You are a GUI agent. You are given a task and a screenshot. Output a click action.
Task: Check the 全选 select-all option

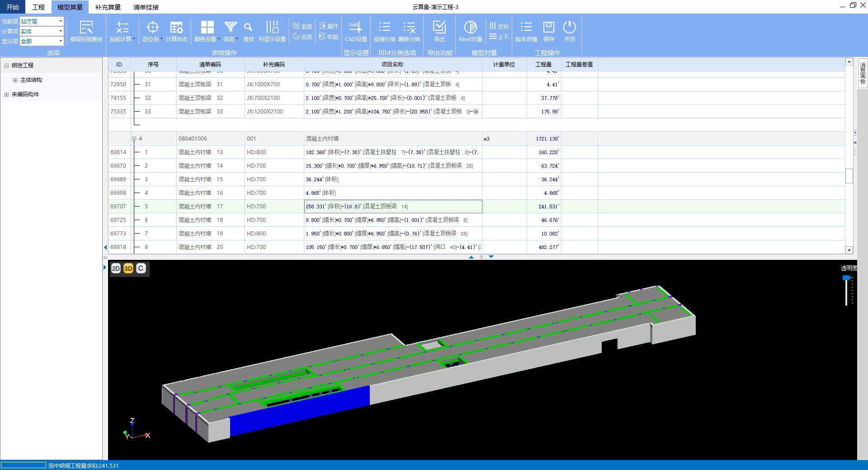click(x=302, y=26)
